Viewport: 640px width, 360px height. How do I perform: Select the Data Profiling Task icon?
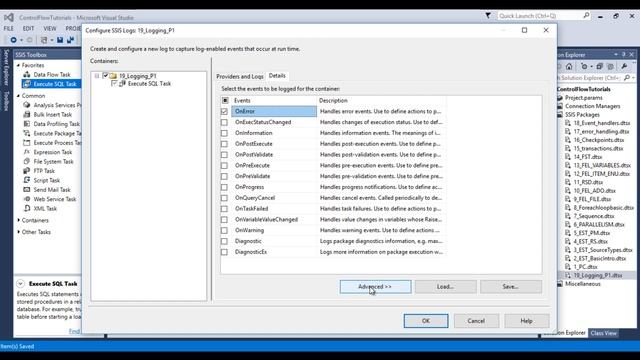click(27, 124)
